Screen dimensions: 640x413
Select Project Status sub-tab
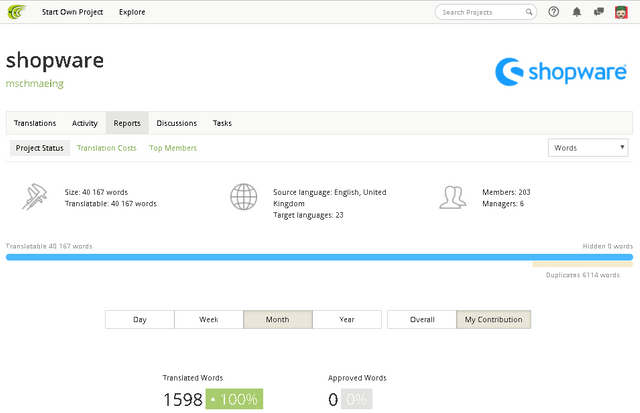[40, 148]
